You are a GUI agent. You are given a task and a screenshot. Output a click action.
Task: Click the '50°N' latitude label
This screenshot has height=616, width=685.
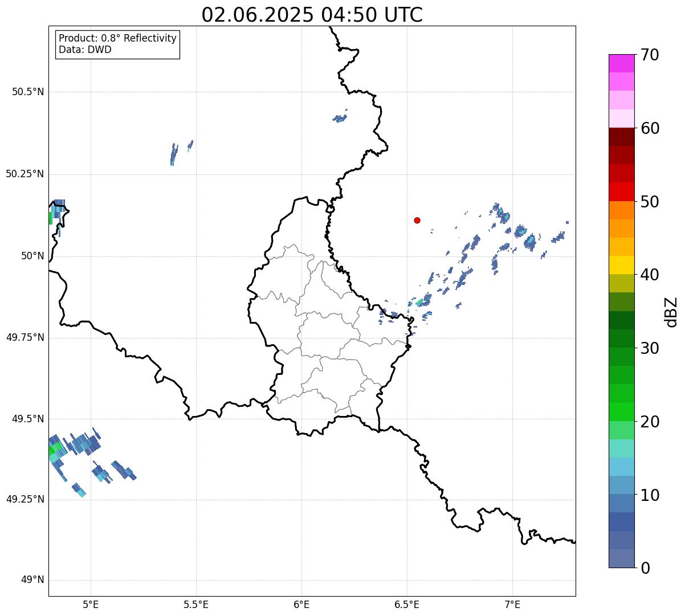click(x=32, y=256)
